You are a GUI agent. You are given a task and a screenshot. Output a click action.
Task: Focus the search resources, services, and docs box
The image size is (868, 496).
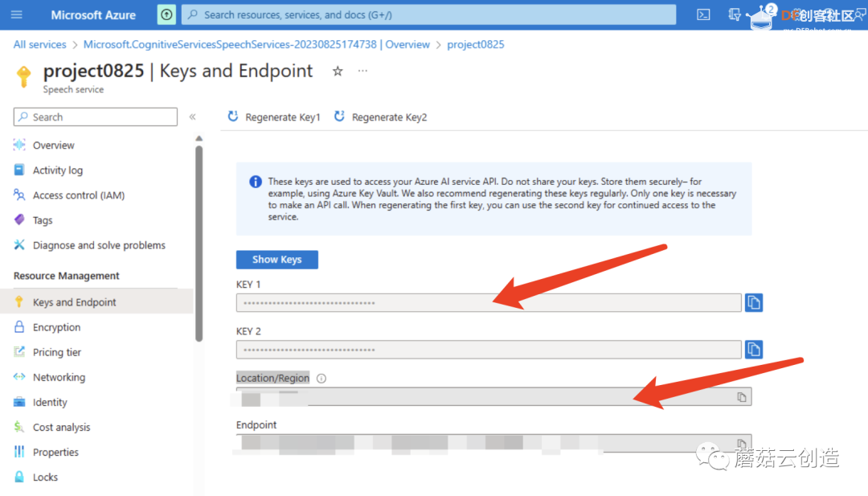429,15
